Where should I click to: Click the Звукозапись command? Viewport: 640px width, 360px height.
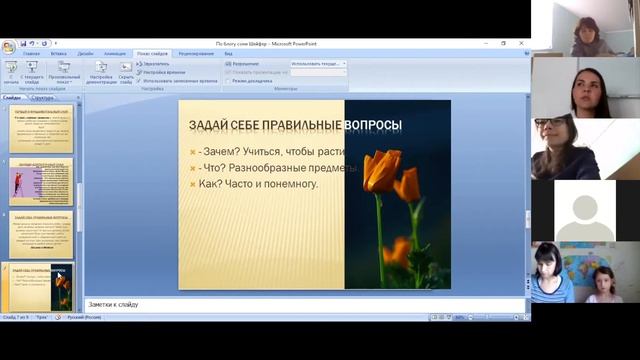[153, 64]
